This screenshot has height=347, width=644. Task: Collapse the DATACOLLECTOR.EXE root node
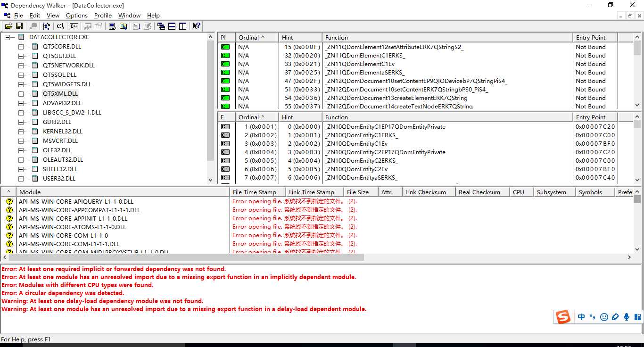coord(7,37)
